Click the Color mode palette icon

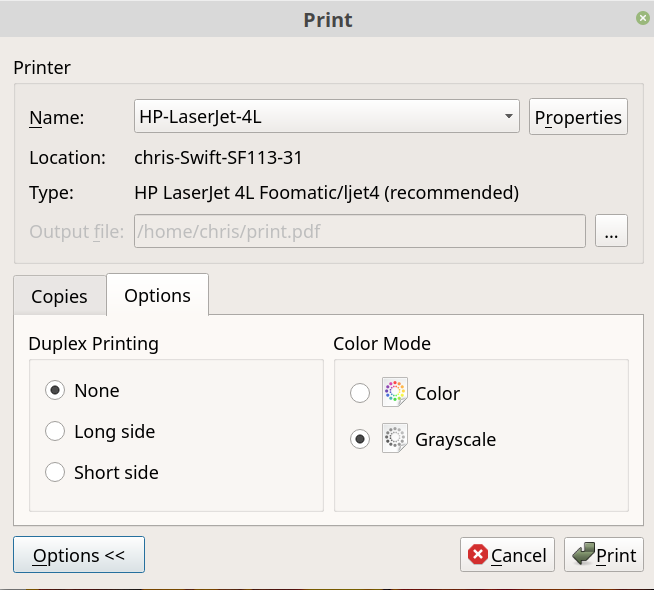tap(395, 393)
